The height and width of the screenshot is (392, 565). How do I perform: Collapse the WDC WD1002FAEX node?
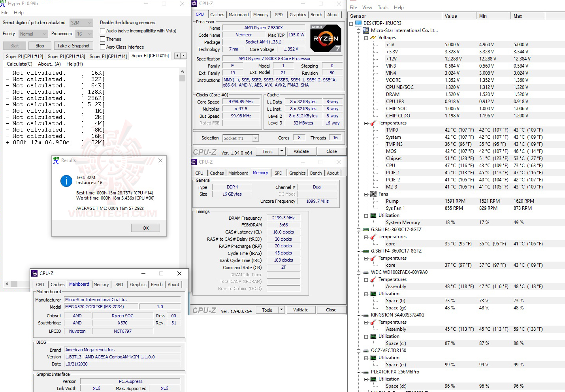click(x=359, y=272)
